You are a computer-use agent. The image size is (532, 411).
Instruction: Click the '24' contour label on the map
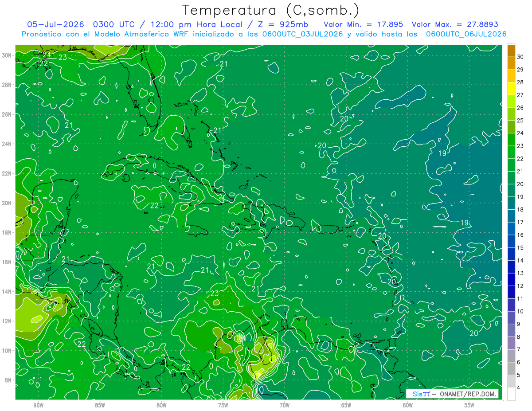point(47,55)
